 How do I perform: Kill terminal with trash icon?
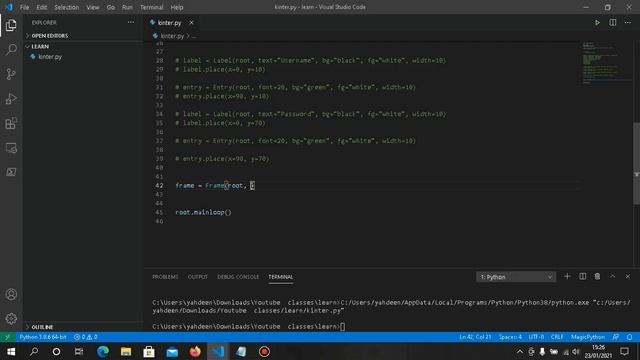pyautogui.click(x=597, y=277)
